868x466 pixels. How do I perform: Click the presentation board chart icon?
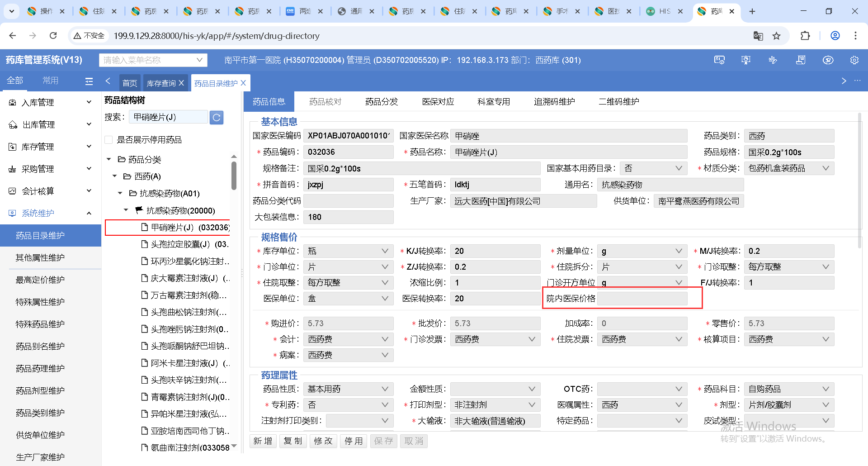tap(746, 60)
